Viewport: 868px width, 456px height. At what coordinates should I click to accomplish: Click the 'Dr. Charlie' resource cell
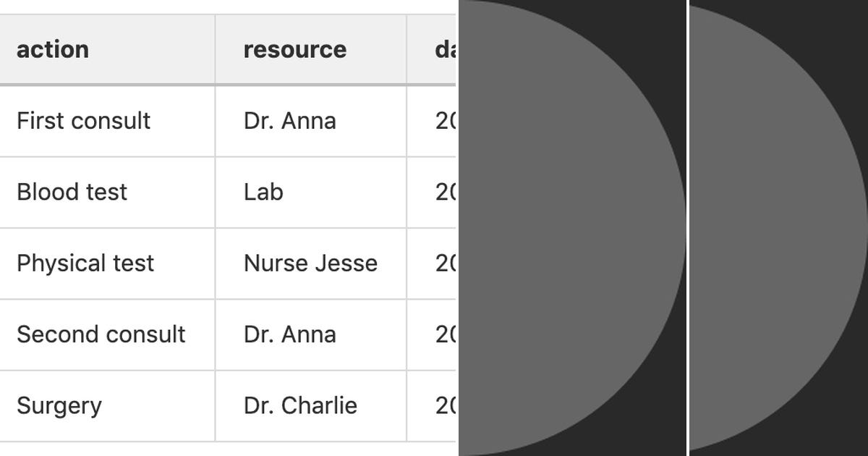pos(311,405)
